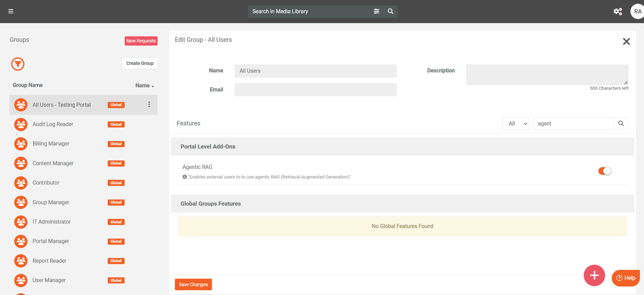Image resolution: width=644 pixels, height=295 pixels.
Task: Click the Save Changes button
Action: click(193, 284)
